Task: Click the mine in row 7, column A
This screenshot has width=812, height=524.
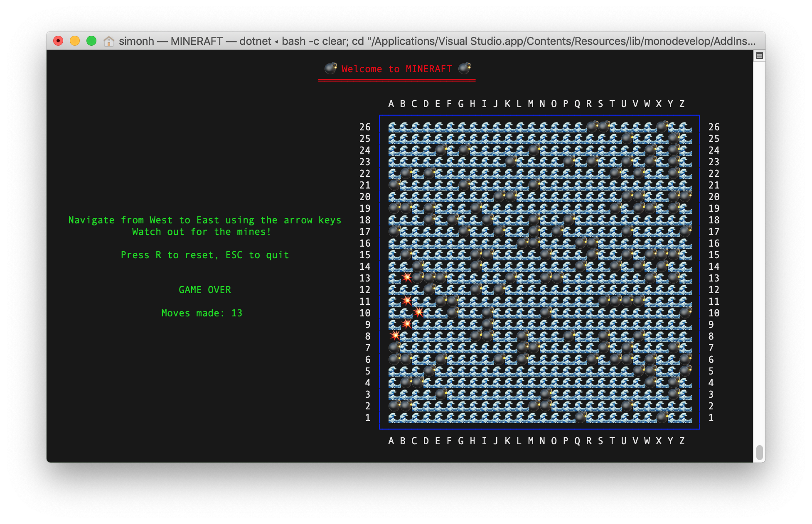Action: pos(394,347)
